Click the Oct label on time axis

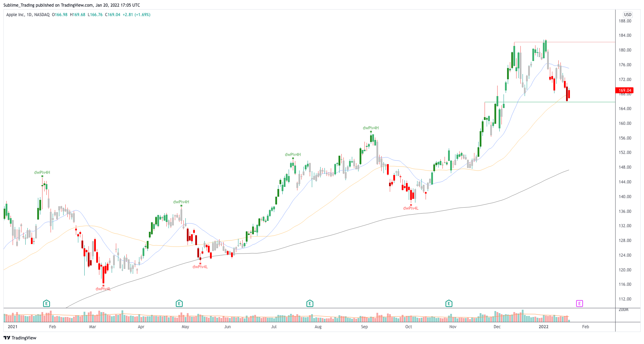(408, 327)
